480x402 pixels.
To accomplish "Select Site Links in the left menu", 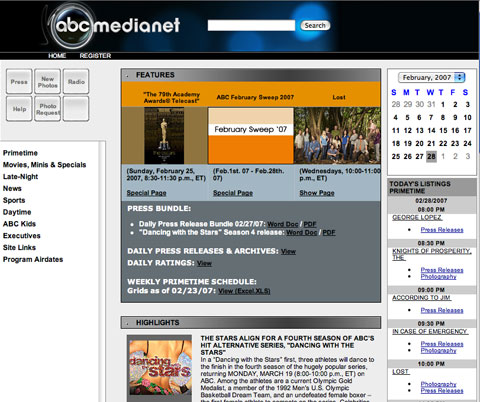I will (19, 247).
